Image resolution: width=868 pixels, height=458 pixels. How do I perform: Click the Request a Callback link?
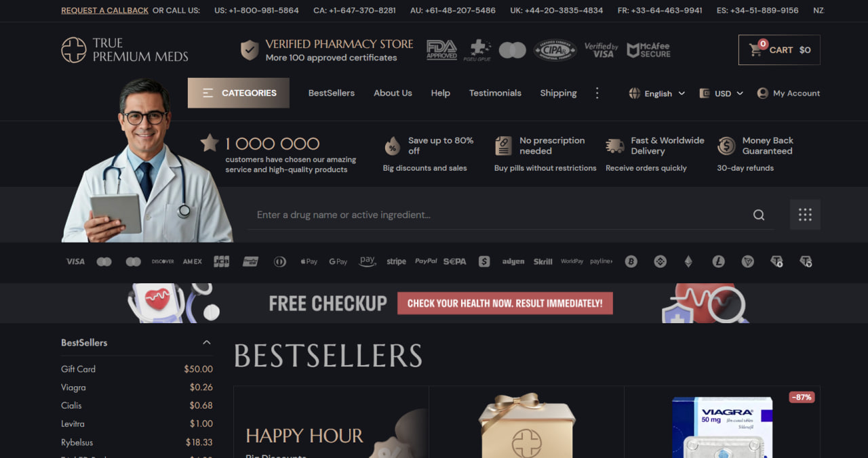(105, 11)
